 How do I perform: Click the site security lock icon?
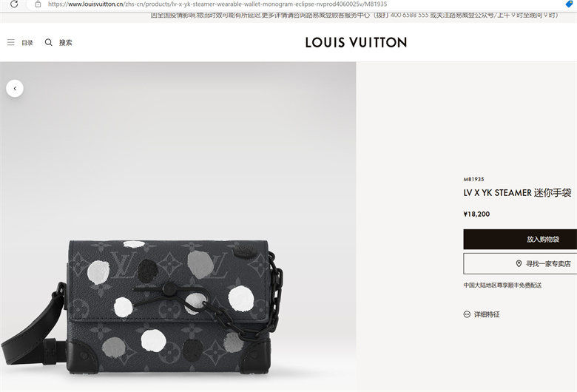(x=38, y=4)
